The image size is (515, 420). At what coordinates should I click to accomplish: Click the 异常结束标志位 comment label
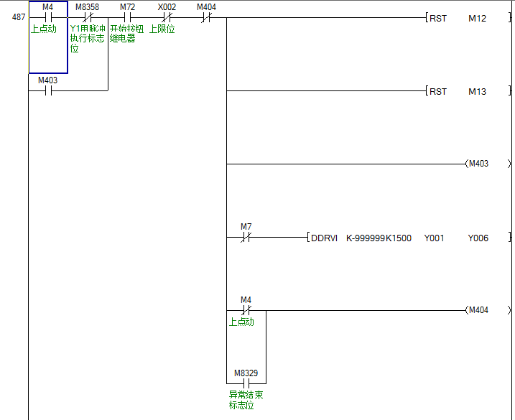coord(246,400)
